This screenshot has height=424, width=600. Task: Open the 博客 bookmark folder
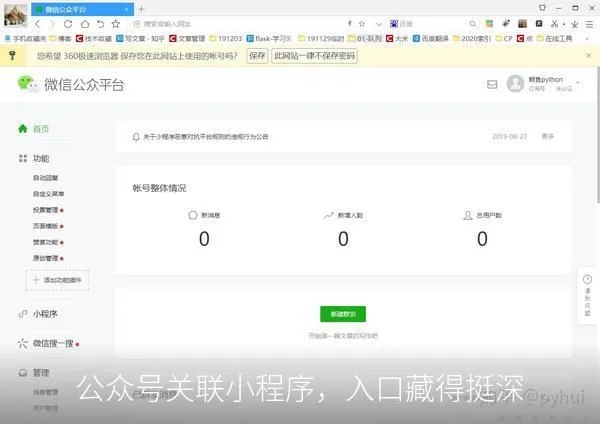coord(60,39)
